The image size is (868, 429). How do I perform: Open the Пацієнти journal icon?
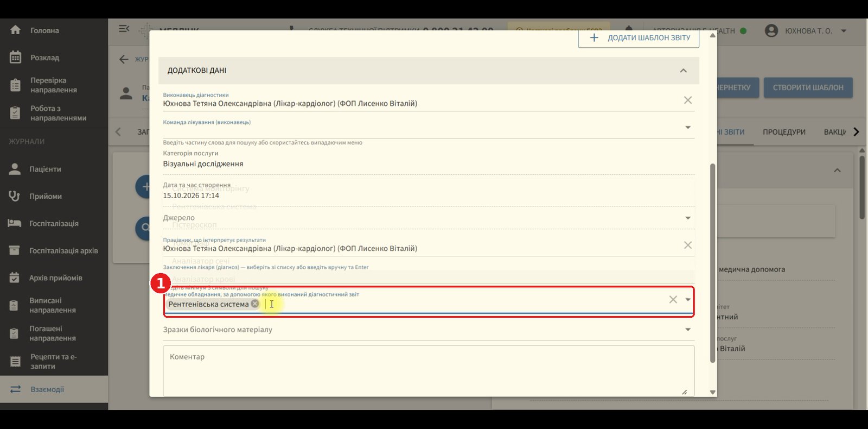pos(15,169)
